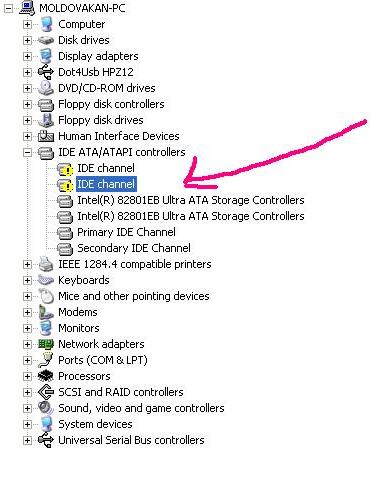379x494 pixels.
Task: Select first Intel(R) 82801EB Ultra ATA Storage Controllers
Action: [191, 200]
